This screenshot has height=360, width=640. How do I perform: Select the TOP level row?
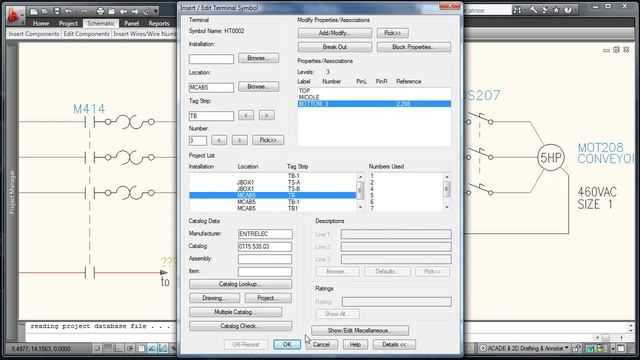pos(374,91)
